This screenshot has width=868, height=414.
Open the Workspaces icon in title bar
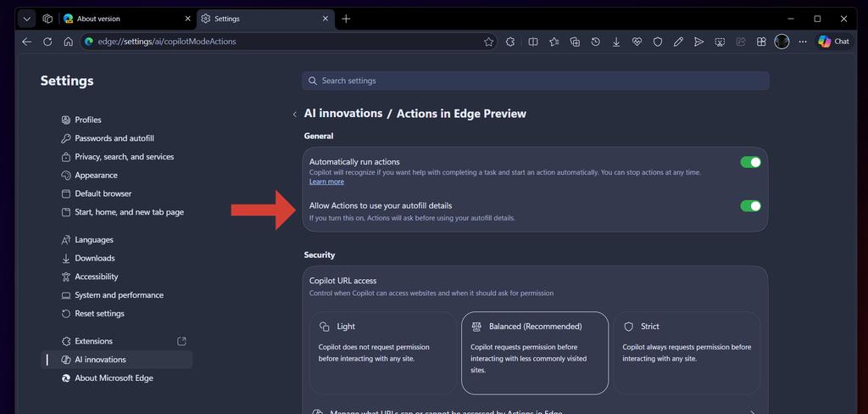pyautogui.click(x=47, y=19)
